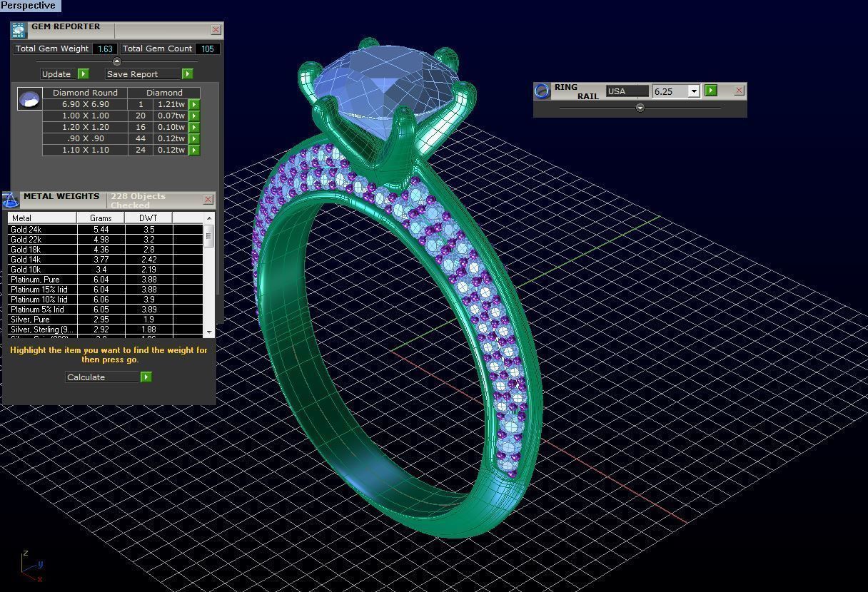Click the USA ring standard field
The height and width of the screenshot is (592, 868).
pyautogui.click(x=627, y=91)
